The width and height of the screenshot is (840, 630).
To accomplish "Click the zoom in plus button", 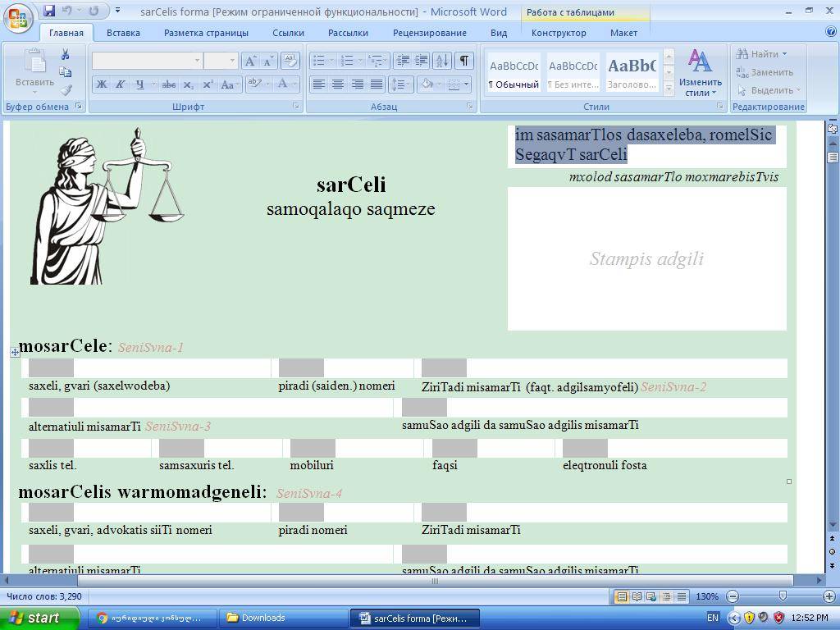I will pos(829,596).
